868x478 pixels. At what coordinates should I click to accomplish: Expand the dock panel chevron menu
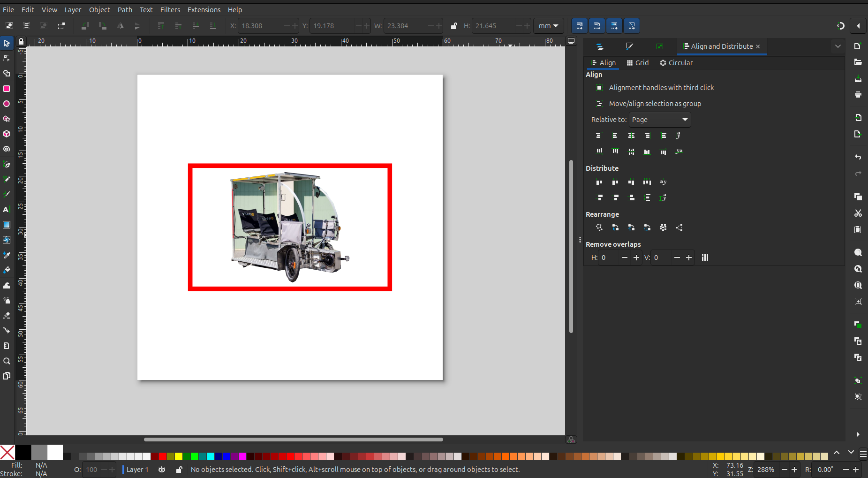click(x=838, y=46)
